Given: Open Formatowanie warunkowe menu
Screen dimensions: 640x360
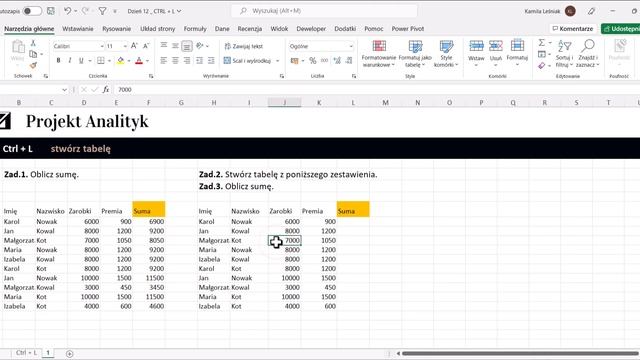Looking at the screenshot, I should (379, 53).
